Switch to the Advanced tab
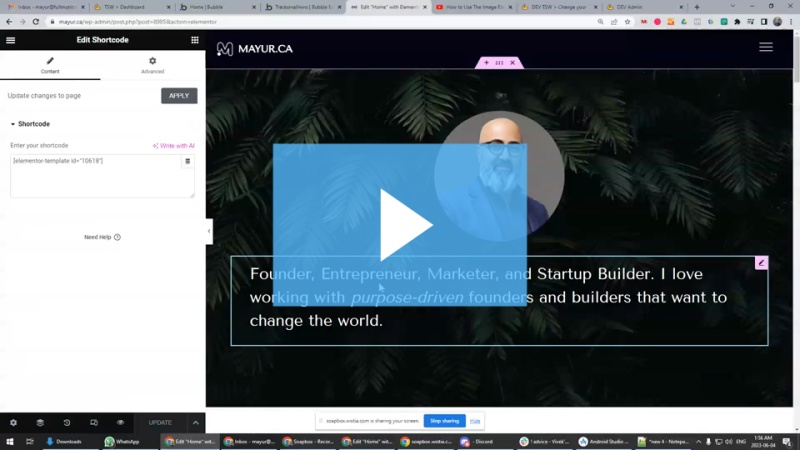Screen dimensions: 800x450 pos(153,65)
